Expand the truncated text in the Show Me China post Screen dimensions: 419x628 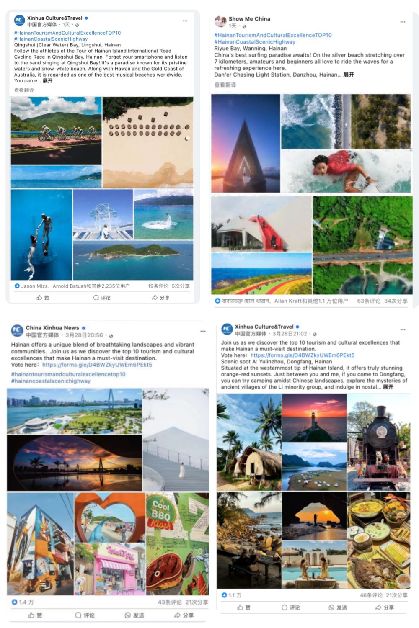click(x=348, y=74)
